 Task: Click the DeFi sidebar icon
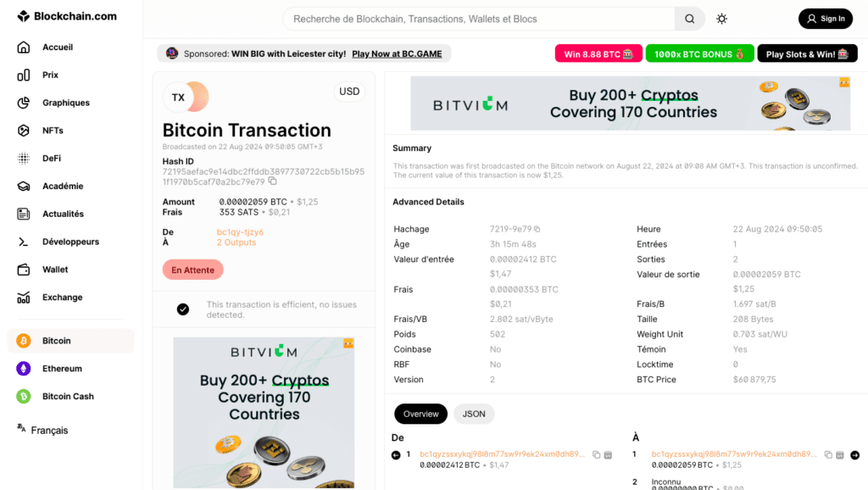(x=24, y=158)
